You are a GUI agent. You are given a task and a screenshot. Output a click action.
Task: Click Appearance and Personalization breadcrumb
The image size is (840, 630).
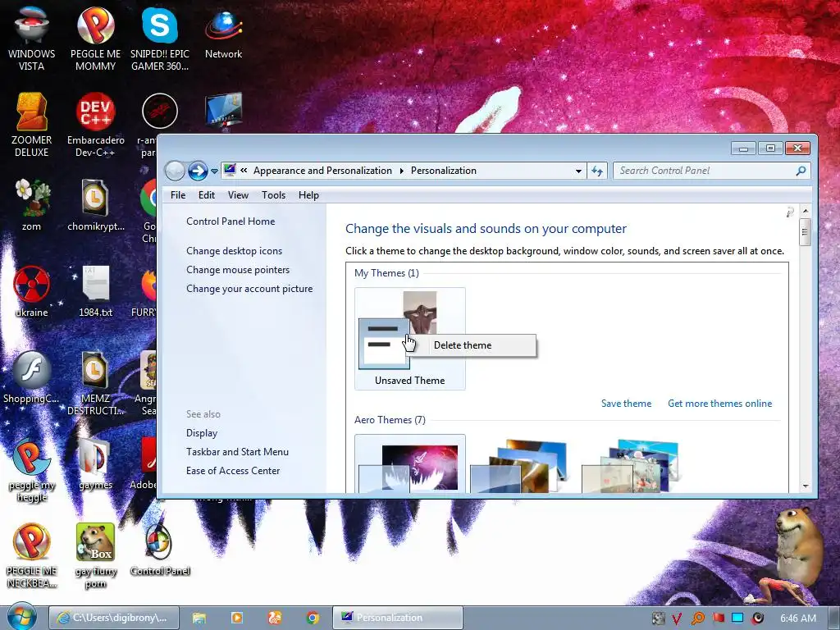click(x=322, y=171)
